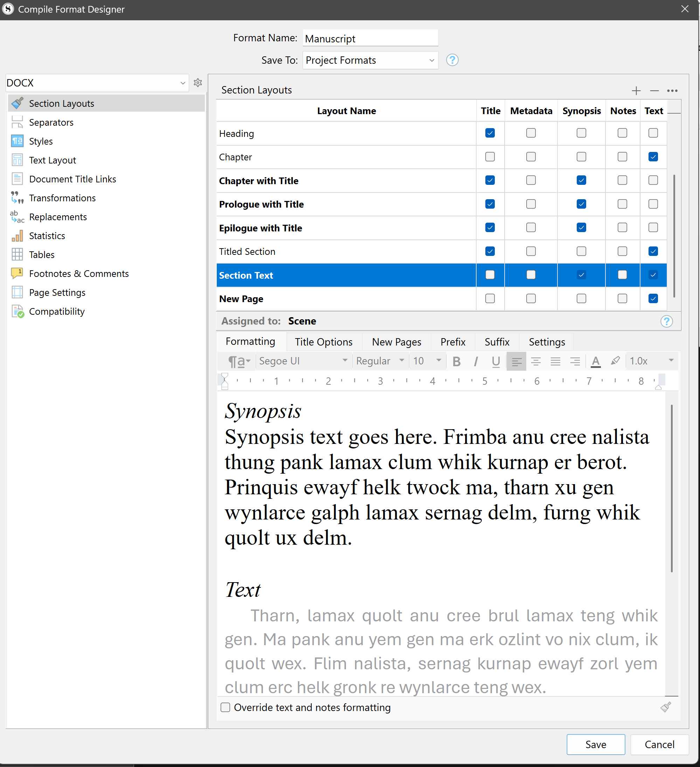Click the gear icon beside the DOCX dropdown
Screen dimensions: 700x767
point(197,83)
